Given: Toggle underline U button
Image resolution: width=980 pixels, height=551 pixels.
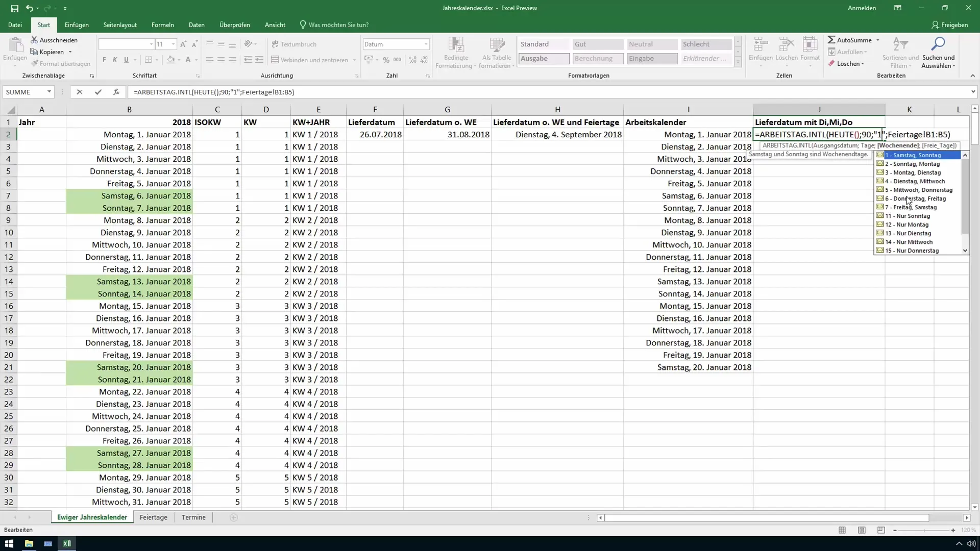Looking at the screenshot, I should (x=126, y=60).
